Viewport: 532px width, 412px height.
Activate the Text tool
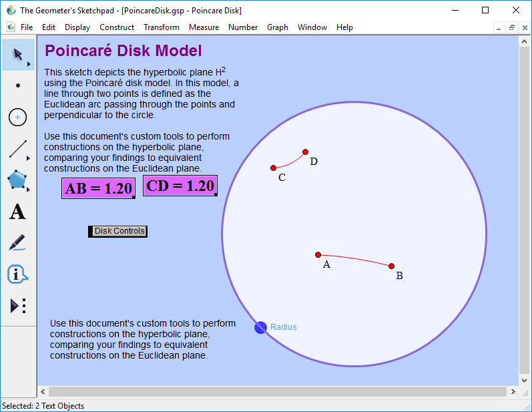pos(18,212)
